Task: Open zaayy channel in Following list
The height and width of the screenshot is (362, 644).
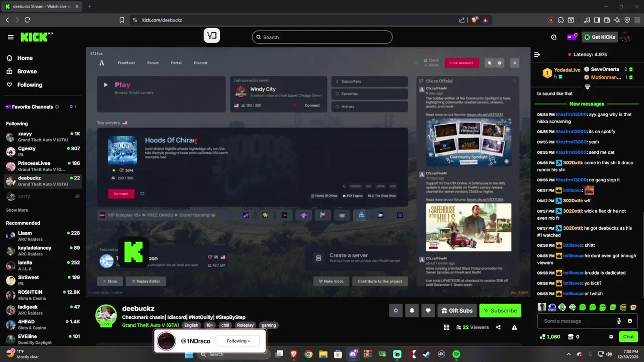Action: click(43, 137)
